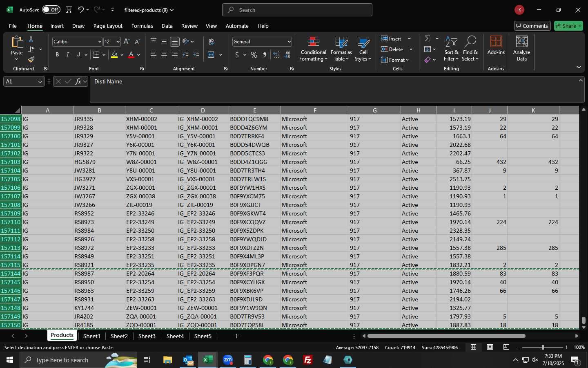Click the Cut scissors icon
This screenshot has height=368, width=588.
coord(31,38)
